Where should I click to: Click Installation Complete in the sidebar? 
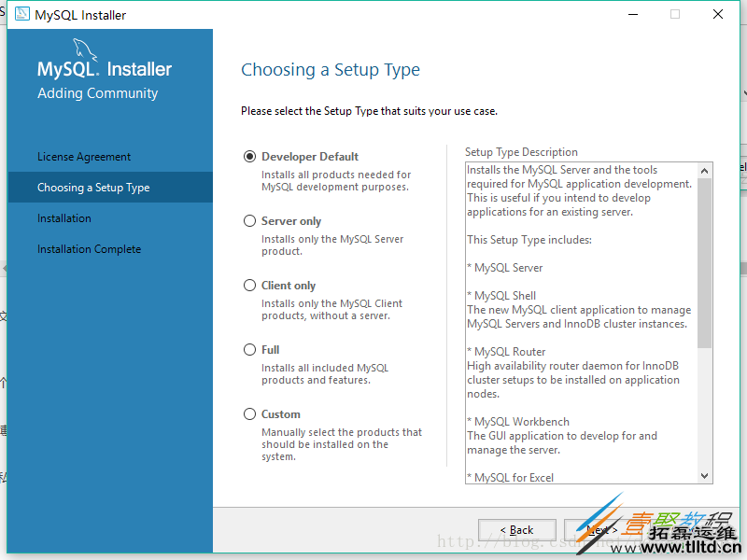click(x=89, y=249)
